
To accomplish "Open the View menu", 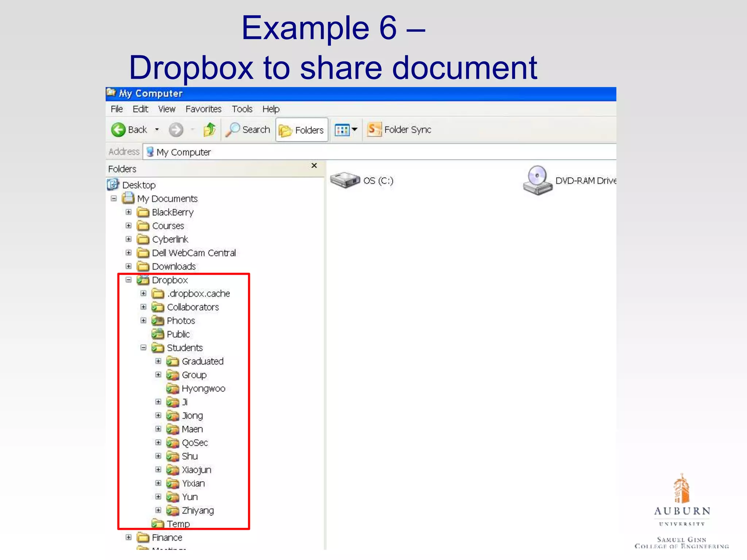I will pos(167,109).
